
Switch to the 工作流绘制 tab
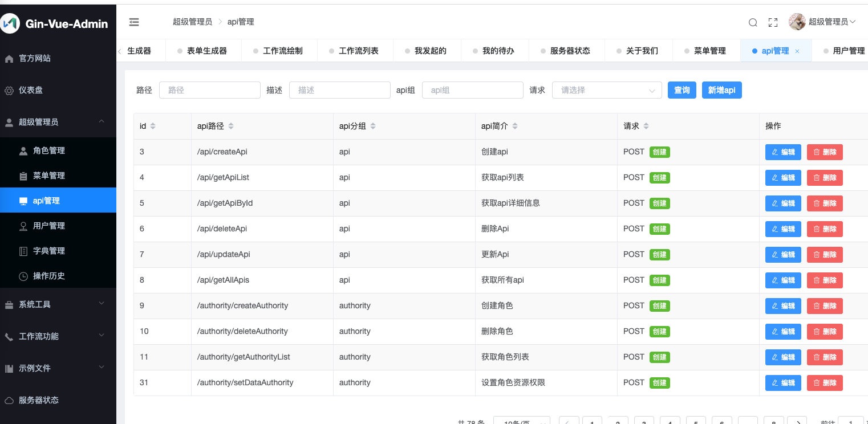click(279, 51)
